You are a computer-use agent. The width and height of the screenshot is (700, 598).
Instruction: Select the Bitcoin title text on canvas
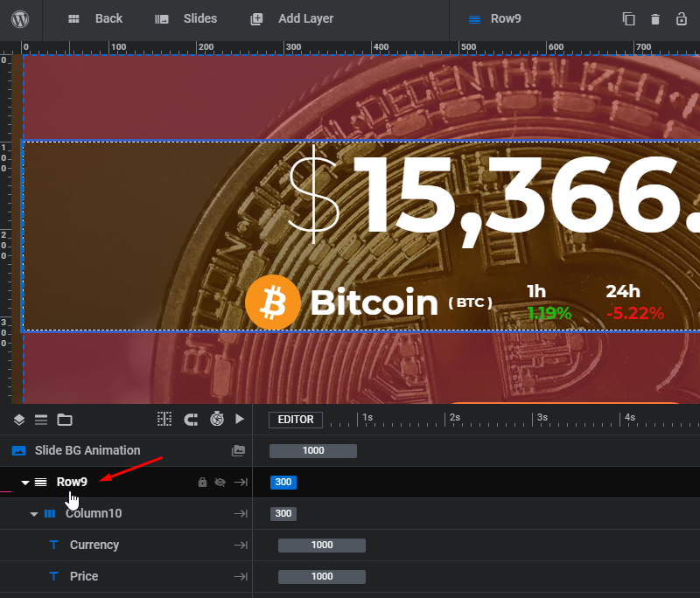tap(374, 302)
